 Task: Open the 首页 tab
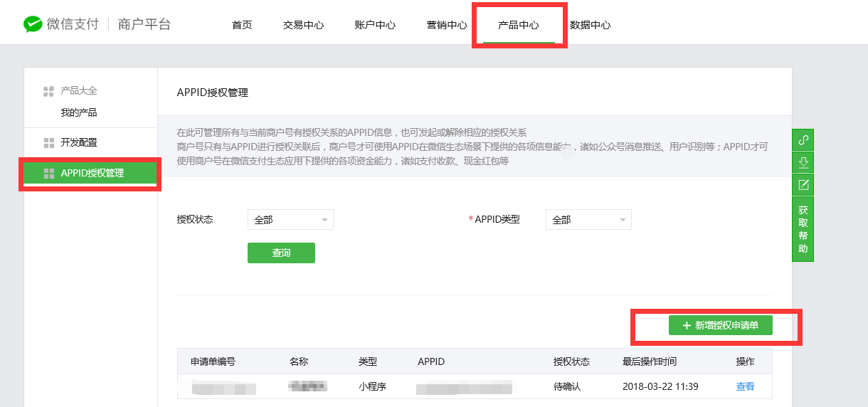click(x=242, y=25)
